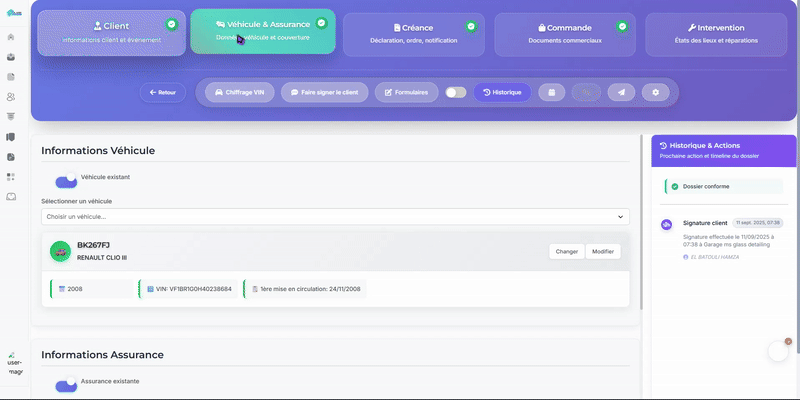Screen dimensions: 800x400
Task: Toggle the Véhicule existant switch
Action: click(66, 181)
